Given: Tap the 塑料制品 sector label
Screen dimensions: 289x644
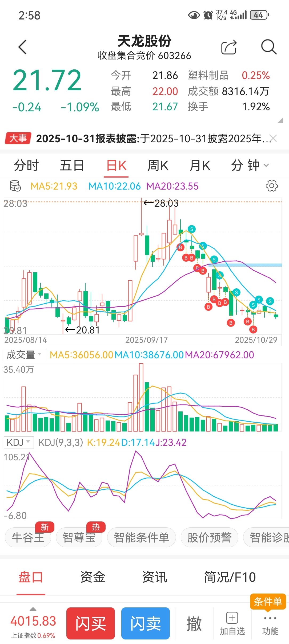Looking at the screenshot, I should tap(208, 75).
